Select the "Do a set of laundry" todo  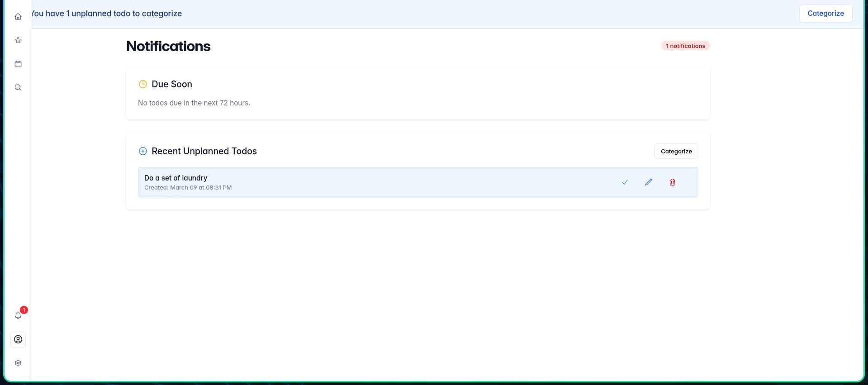click(x=175, y=178)
